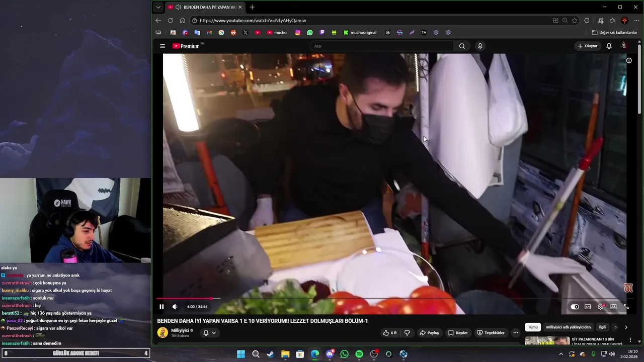Open the Milliyiyici channel avatar
This screenshot has width=644, height=362.
(x=163, y=333)
